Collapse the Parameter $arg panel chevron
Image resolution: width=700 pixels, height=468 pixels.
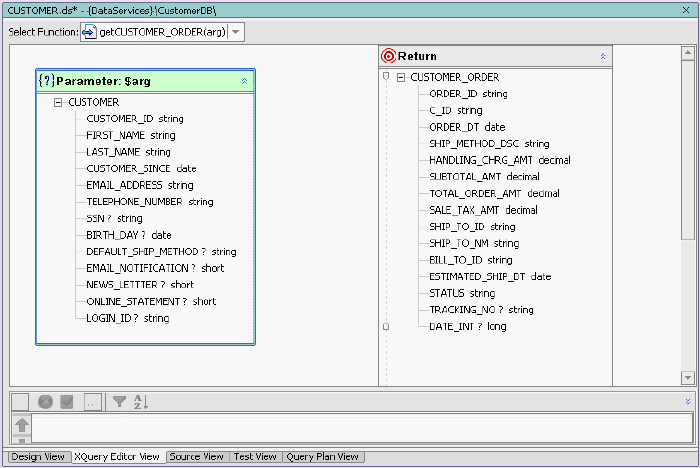coord(244,81)
